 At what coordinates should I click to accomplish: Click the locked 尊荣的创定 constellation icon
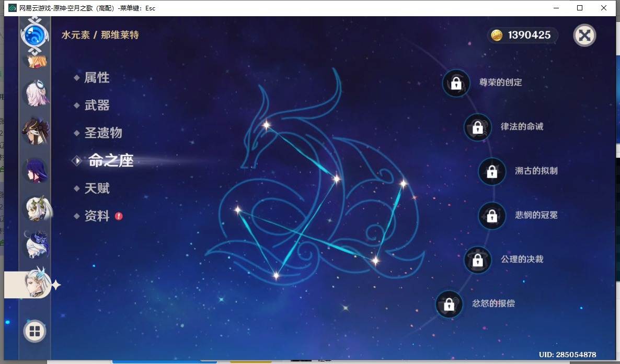pyautogui.click(x=456, y=84)
